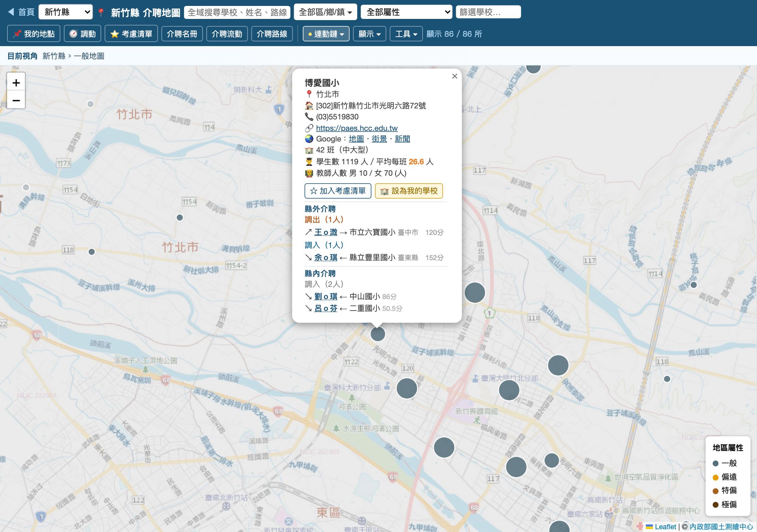Image resolution: width=757 pixels, height=532 pixels.
Task: Switch to 介聘流動 view
Action: pos(227,34)
